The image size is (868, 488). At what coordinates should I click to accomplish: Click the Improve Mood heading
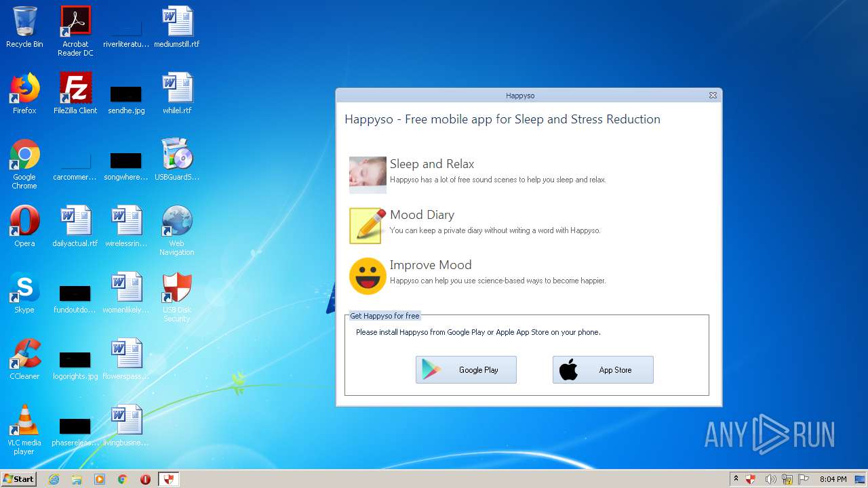pyautogui.click(x=431, y=265)
